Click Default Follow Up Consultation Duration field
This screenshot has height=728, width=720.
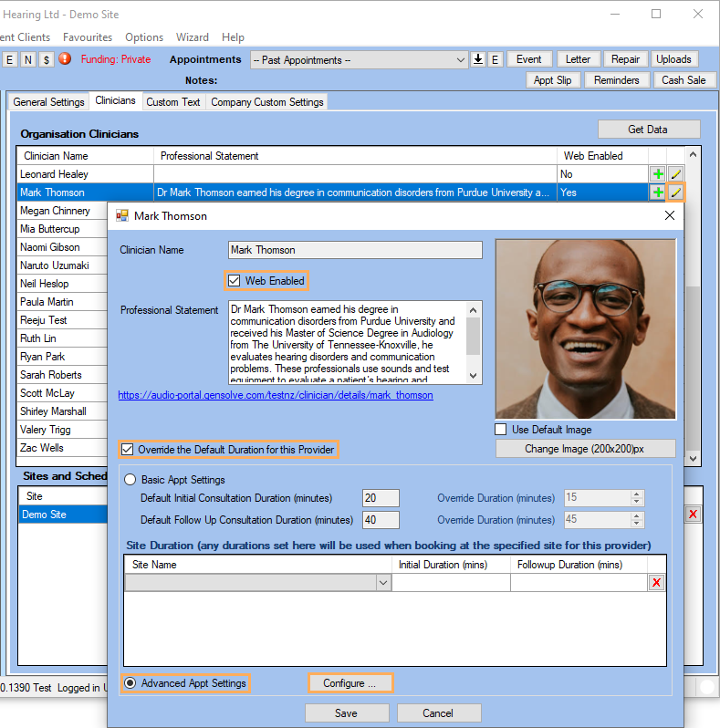click(381, 519)
